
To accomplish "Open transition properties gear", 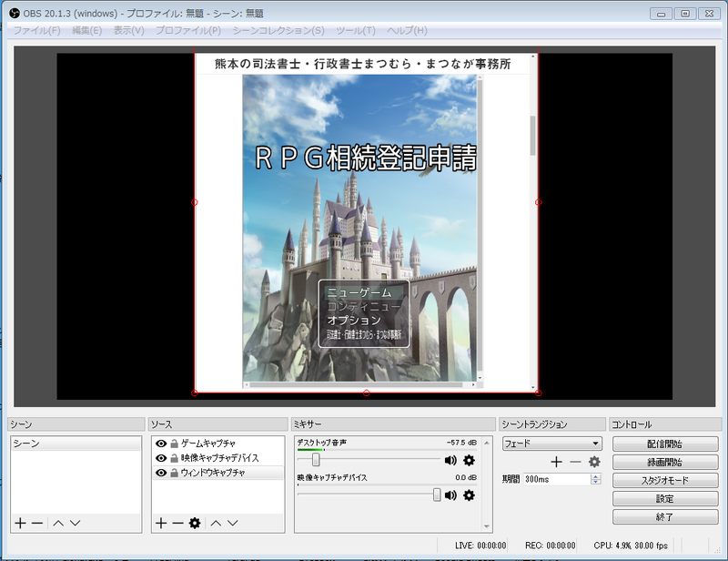I will [x=594, y=462].
